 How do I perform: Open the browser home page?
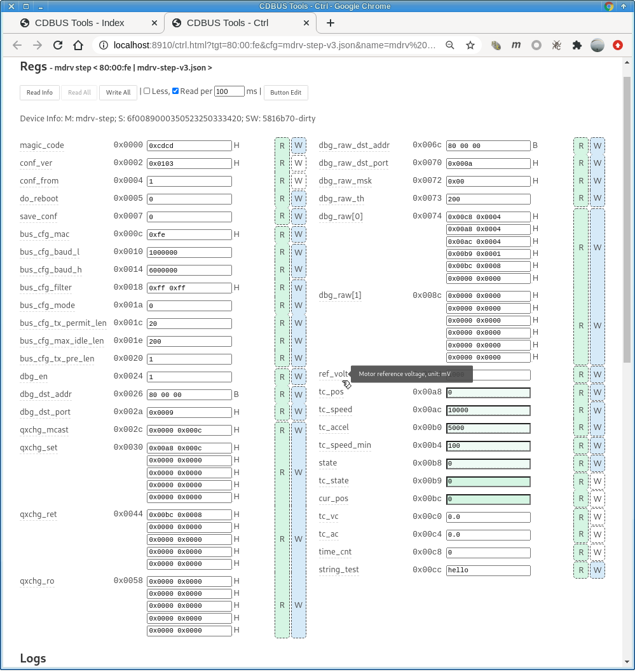pyautogui.click(x=78, y=45)
